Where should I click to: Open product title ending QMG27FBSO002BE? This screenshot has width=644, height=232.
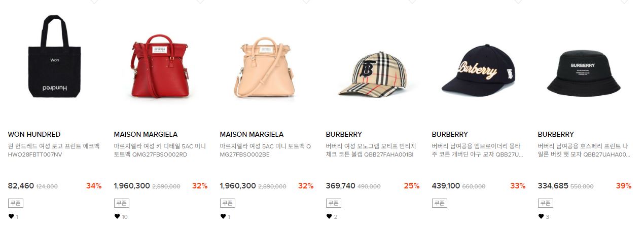click(x=266, y=150)
